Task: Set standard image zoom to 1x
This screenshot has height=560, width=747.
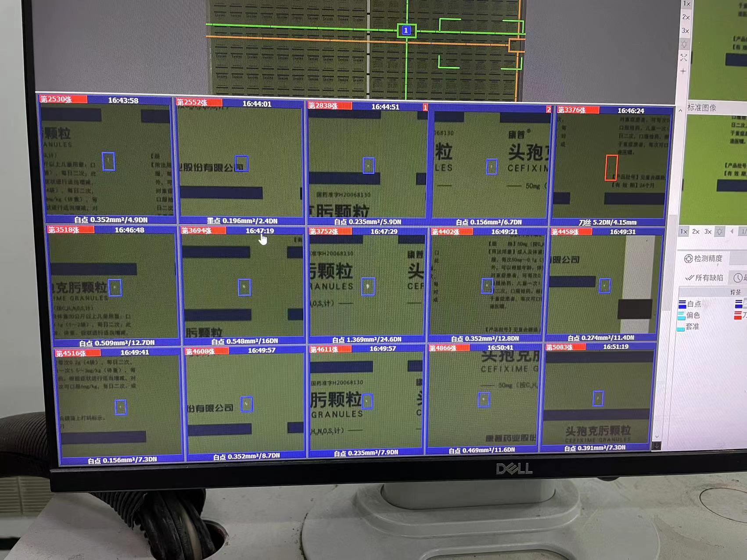Action: pyautogui.click(x=683, y=231)
